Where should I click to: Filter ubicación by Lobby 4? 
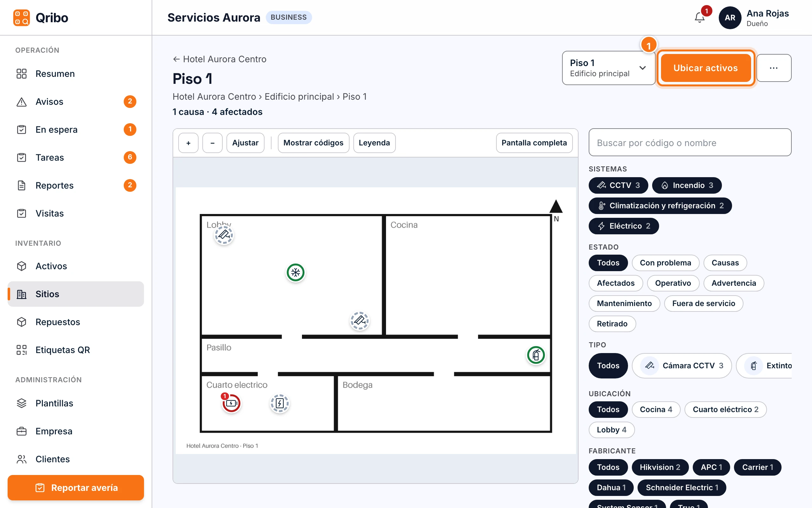611,430
